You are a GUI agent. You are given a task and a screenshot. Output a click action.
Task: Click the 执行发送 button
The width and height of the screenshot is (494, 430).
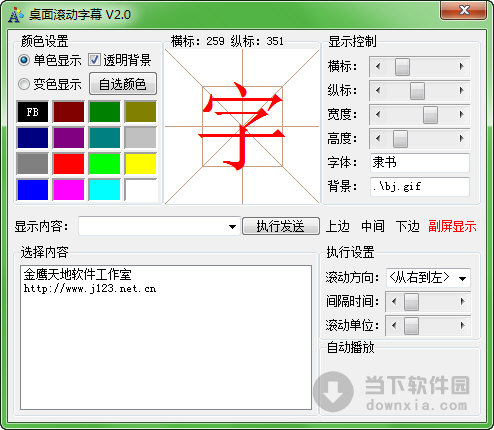(281, 226)
